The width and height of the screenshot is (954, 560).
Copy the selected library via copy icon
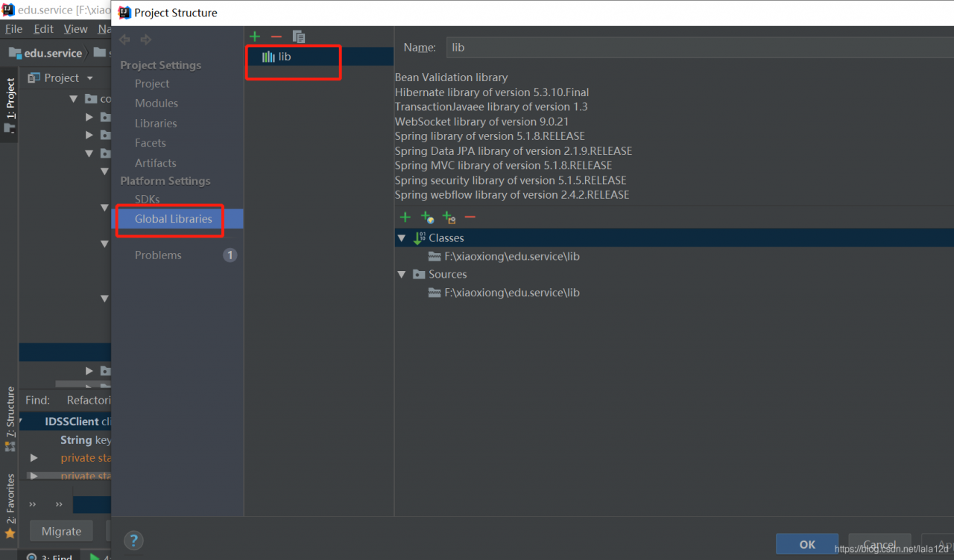point(299,36)
